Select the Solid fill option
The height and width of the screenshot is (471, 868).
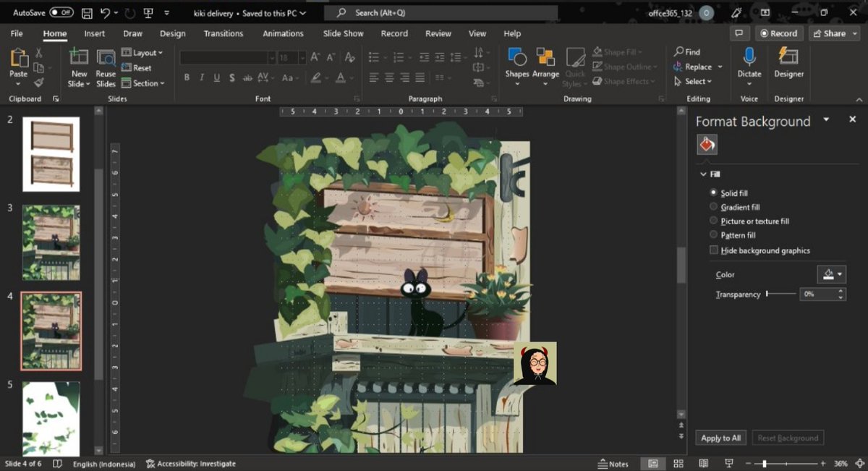tap(714, 193)
